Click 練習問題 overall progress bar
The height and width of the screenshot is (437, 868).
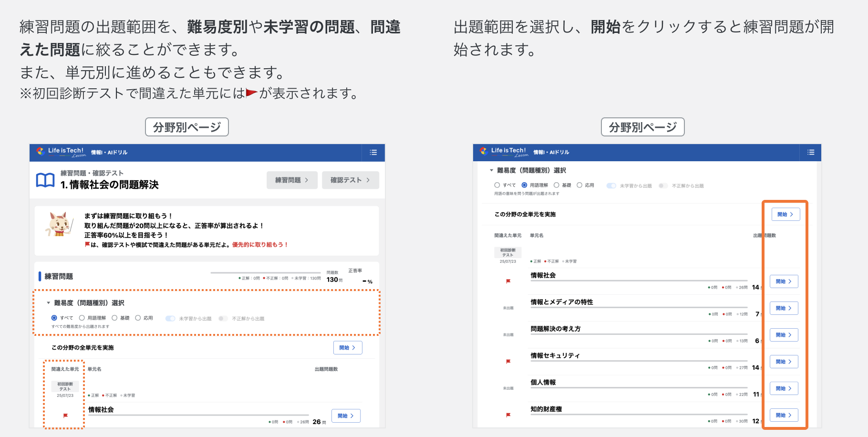266,273
